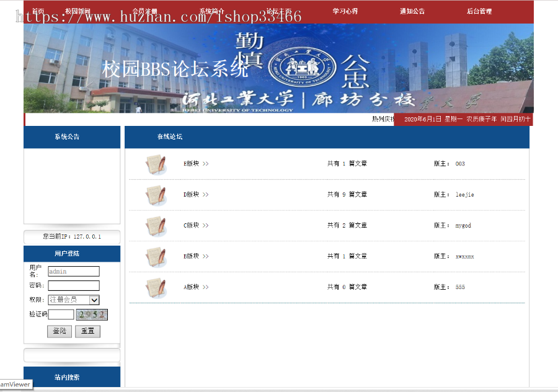Viewport: 558px width, 392px height.
Task: Open moderator leejie's profile link
Action: [466, 194]
